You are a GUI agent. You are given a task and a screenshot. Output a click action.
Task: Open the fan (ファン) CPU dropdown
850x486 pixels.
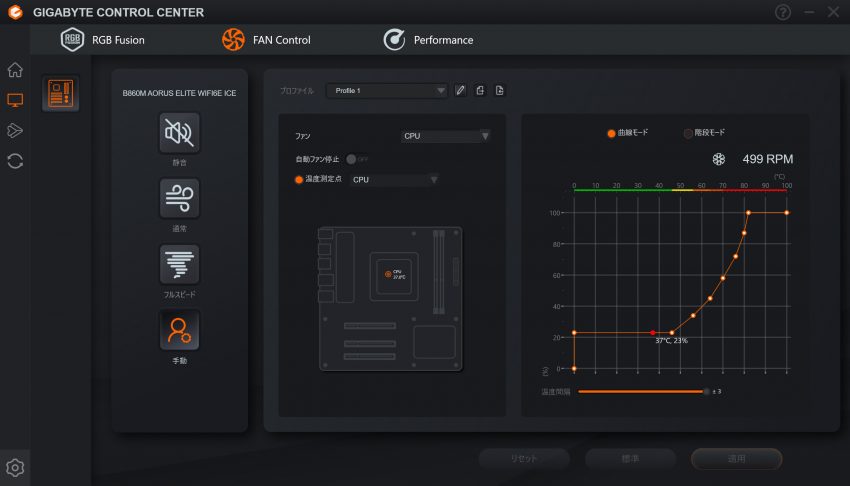tap(445, 136)
